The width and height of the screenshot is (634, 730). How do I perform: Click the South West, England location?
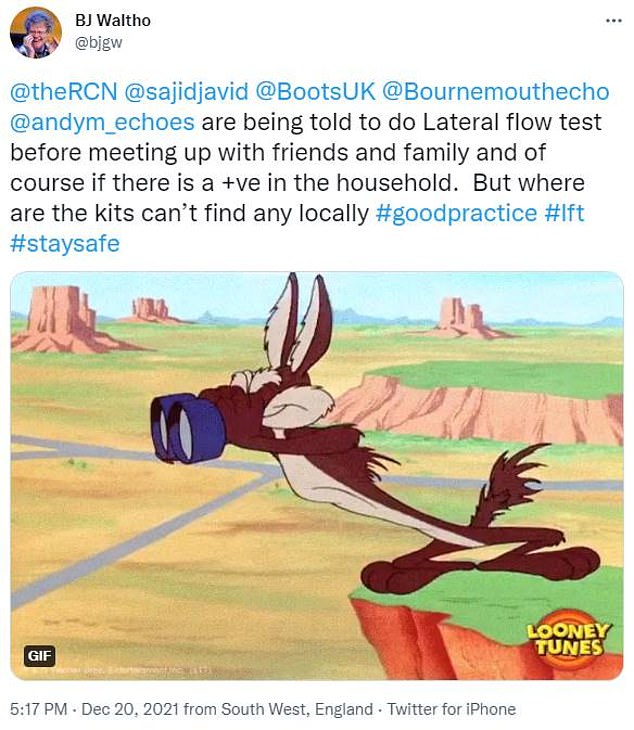(x=297, y=709)
